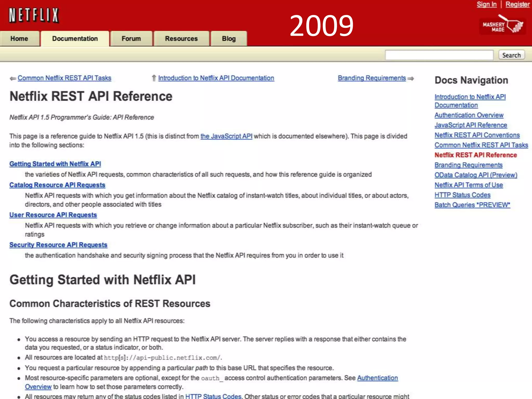Open User Resource API Requests link

pos(53,215)
